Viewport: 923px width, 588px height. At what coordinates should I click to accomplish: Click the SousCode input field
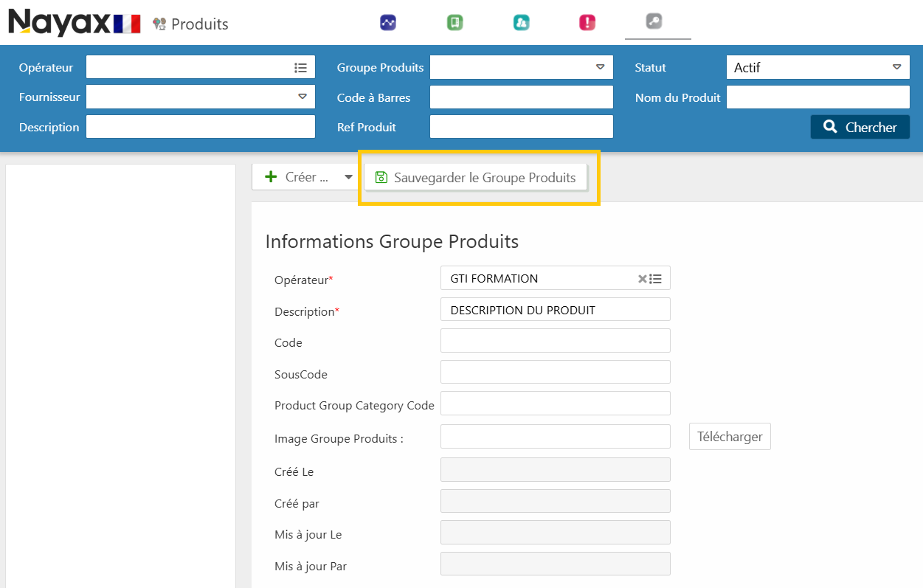pyautogui.click(x=555, y=372)
